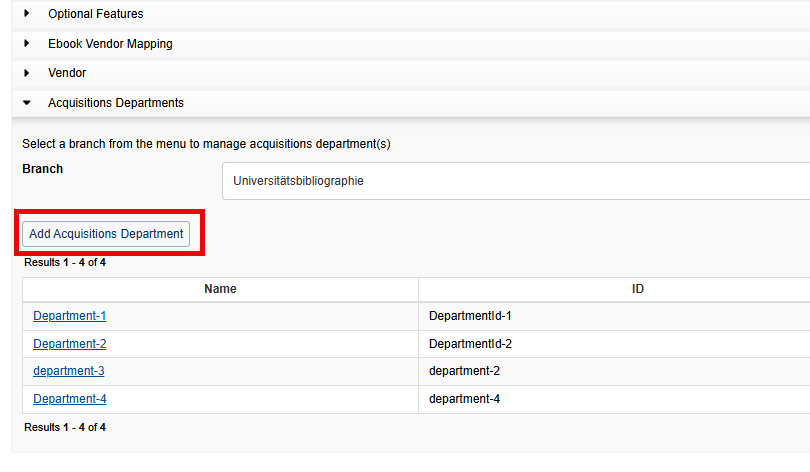Expand the Optional Features section arrow
The image size is (810, 472).
click(27, 14)
